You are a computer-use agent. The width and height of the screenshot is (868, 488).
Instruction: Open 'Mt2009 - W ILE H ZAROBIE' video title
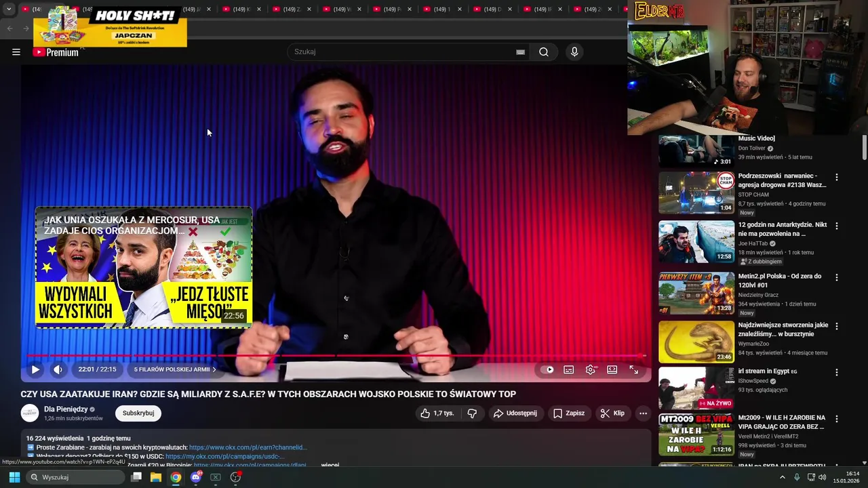point(782,422)
